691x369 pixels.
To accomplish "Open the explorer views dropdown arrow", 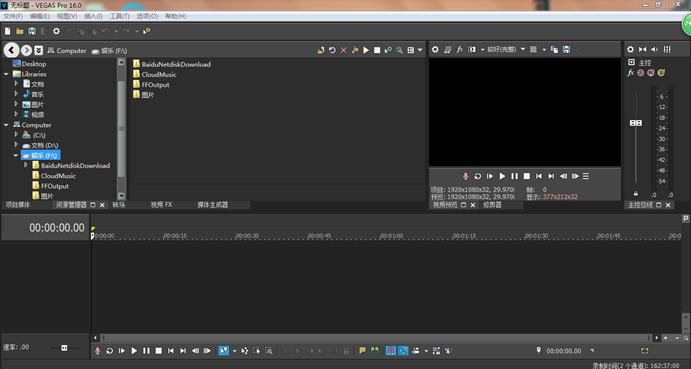I will pyautogui.click(x=420, y=50).
